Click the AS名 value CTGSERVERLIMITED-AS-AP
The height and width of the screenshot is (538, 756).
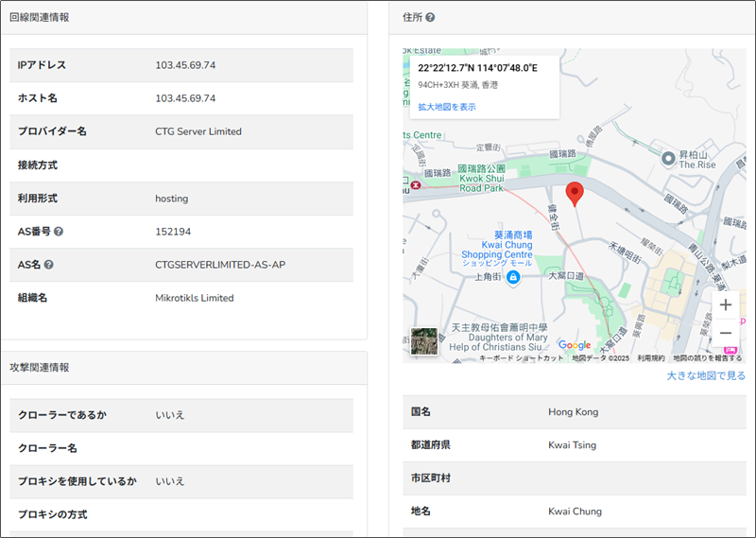pyautogui.click(x=220, y=265)
